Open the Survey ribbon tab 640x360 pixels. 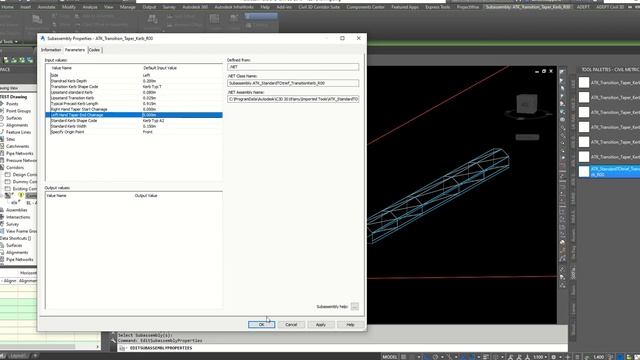click(x=169, y=7)
